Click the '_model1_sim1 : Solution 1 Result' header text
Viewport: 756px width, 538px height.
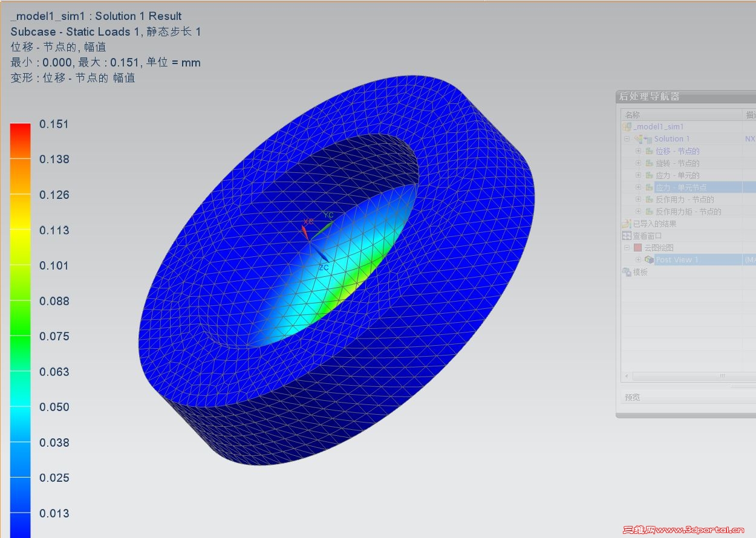96,16
